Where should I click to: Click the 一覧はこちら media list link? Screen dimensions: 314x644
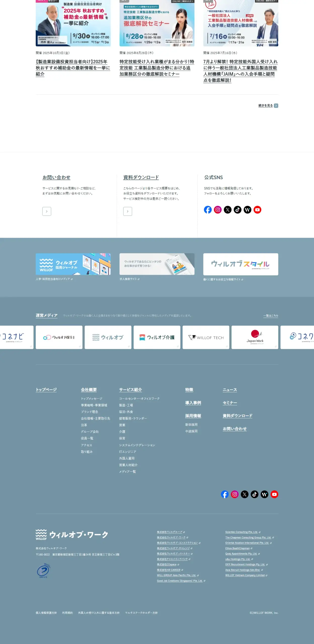pos(271,315)
